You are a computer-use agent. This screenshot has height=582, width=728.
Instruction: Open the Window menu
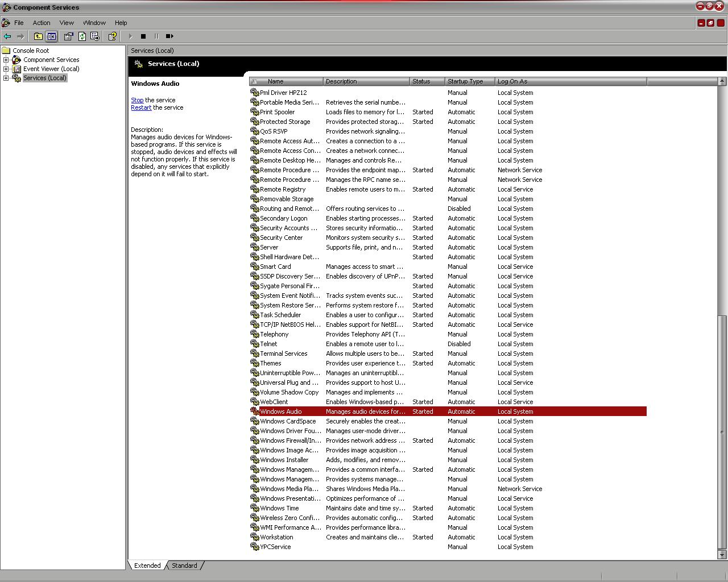click(94, 23)
